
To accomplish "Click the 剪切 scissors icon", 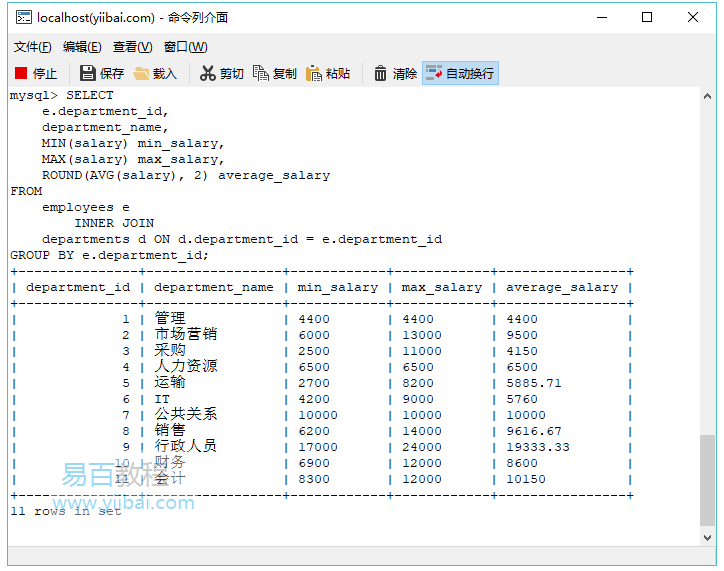I will click(208, 73).
